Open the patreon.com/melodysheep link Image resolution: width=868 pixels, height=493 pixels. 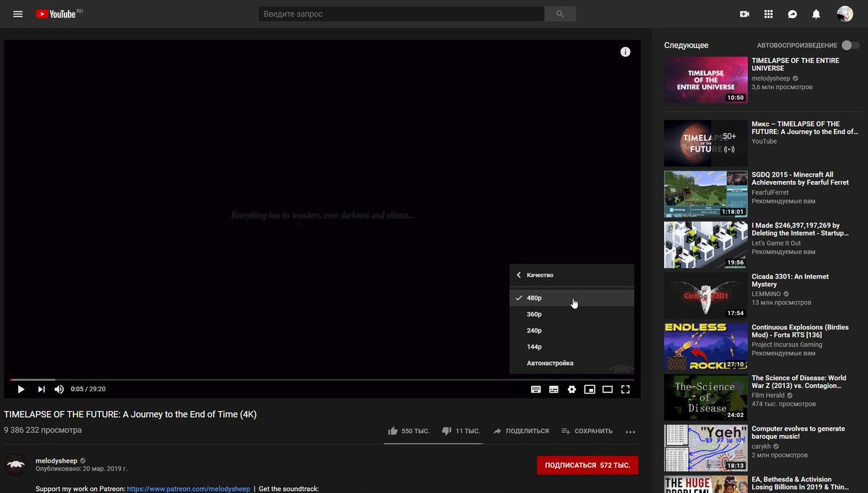188,489
